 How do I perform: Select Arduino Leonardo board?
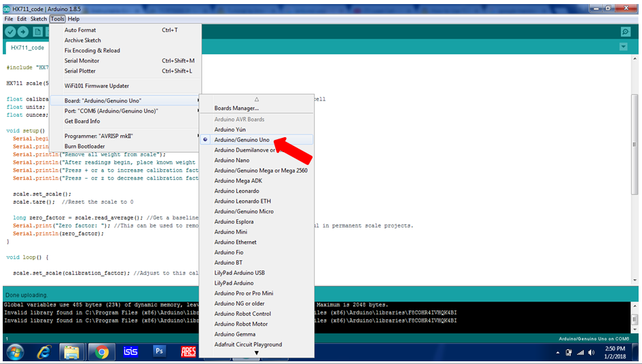[257, 191]
